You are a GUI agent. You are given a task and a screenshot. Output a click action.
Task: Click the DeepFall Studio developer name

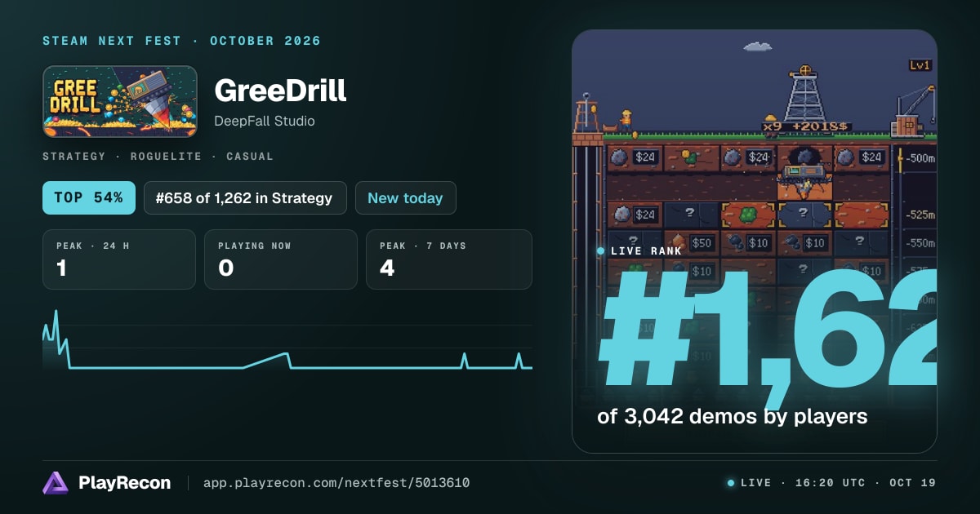(x=264, y=122)
